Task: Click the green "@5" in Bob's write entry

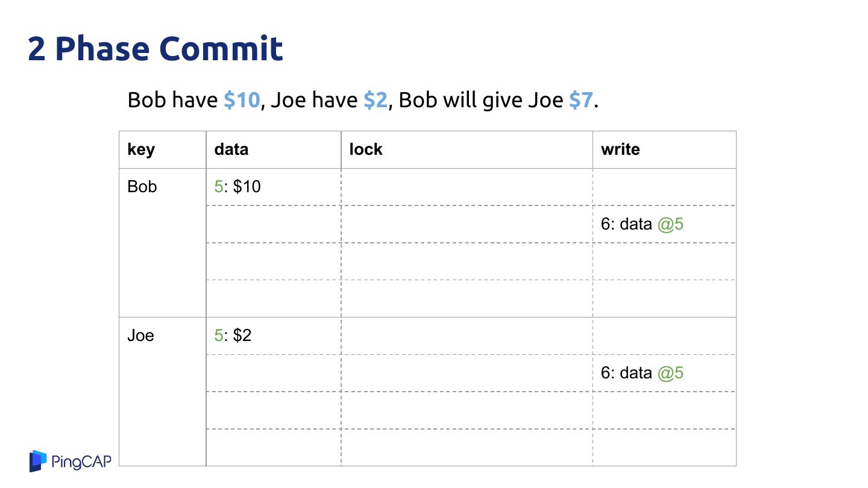Action: [670, 224]
